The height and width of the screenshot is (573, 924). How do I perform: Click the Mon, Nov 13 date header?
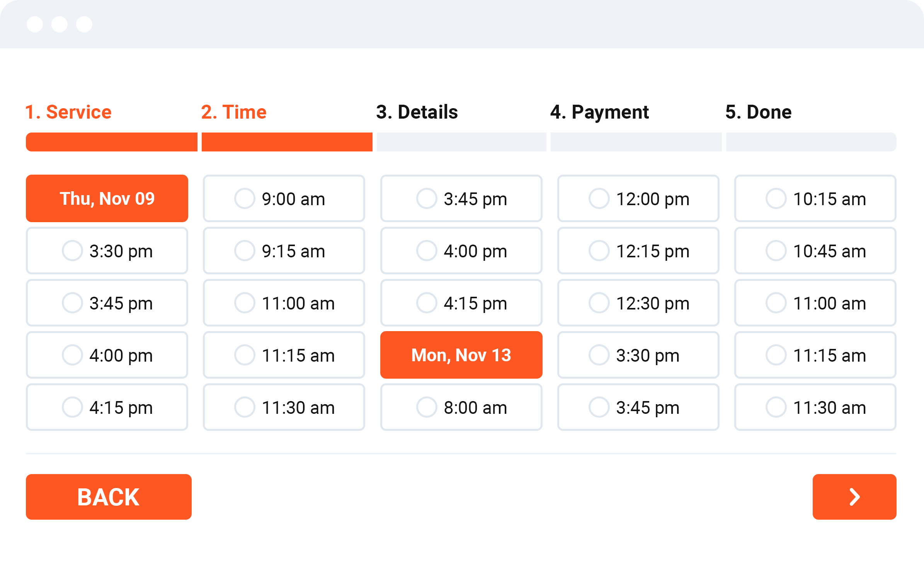(x=461, y=355)
